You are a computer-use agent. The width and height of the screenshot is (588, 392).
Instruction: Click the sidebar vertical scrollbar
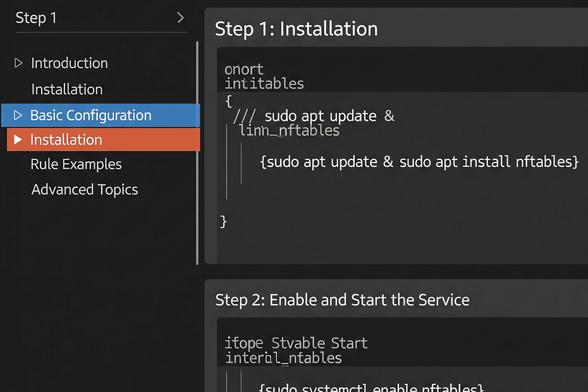pos(197,152)
